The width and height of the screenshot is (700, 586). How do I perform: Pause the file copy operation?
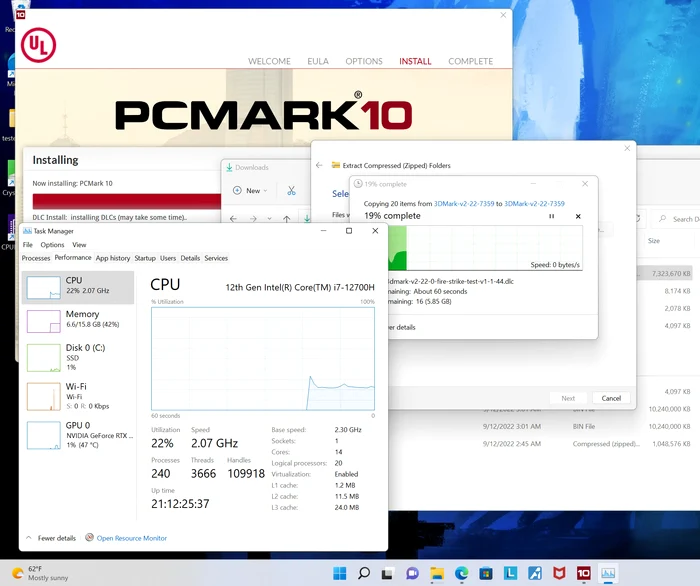[551, 216]
